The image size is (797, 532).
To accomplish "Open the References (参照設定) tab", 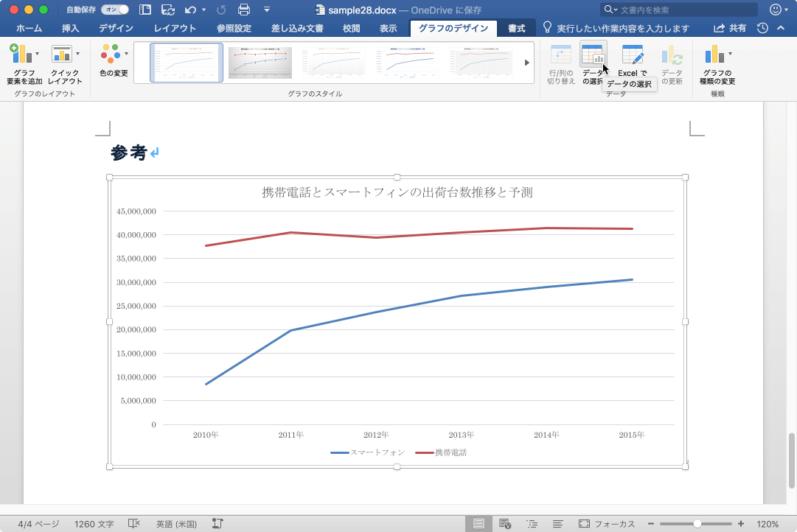I will click(x=234, y=29).
